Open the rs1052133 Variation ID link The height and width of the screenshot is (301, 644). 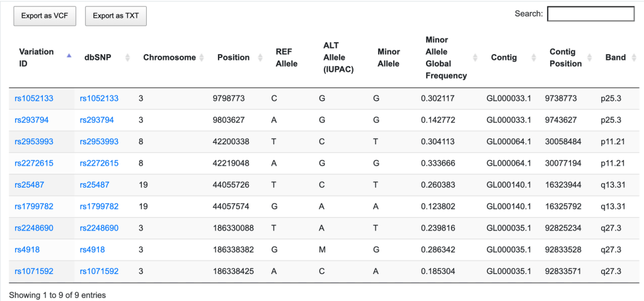click(34, 98)
